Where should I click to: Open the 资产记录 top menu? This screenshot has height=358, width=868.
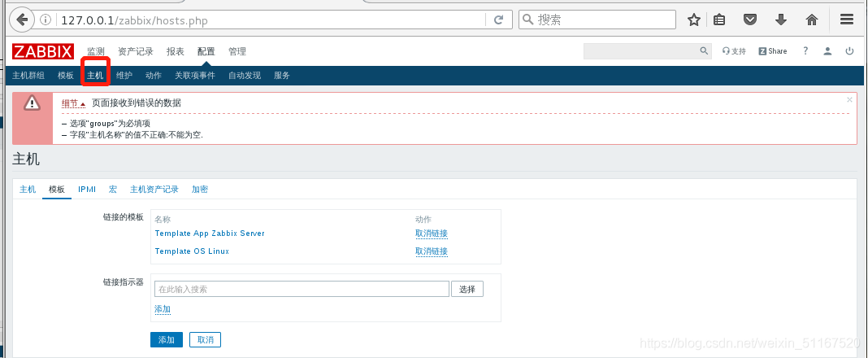click(x=136, y=51)
